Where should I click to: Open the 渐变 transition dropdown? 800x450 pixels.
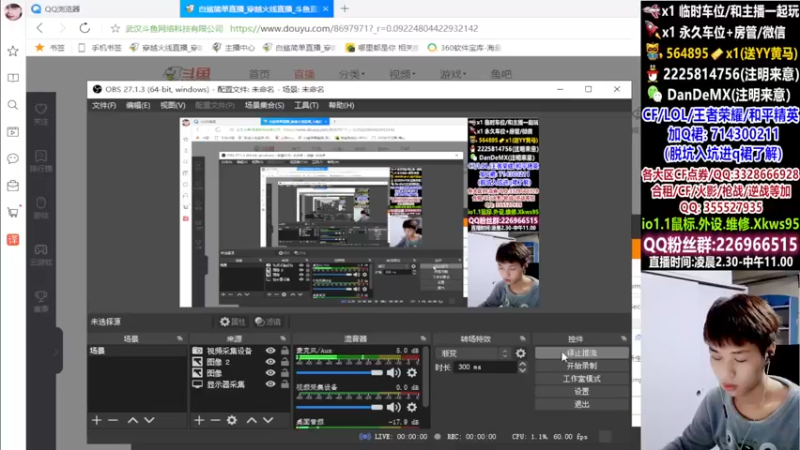coord(473,353)
